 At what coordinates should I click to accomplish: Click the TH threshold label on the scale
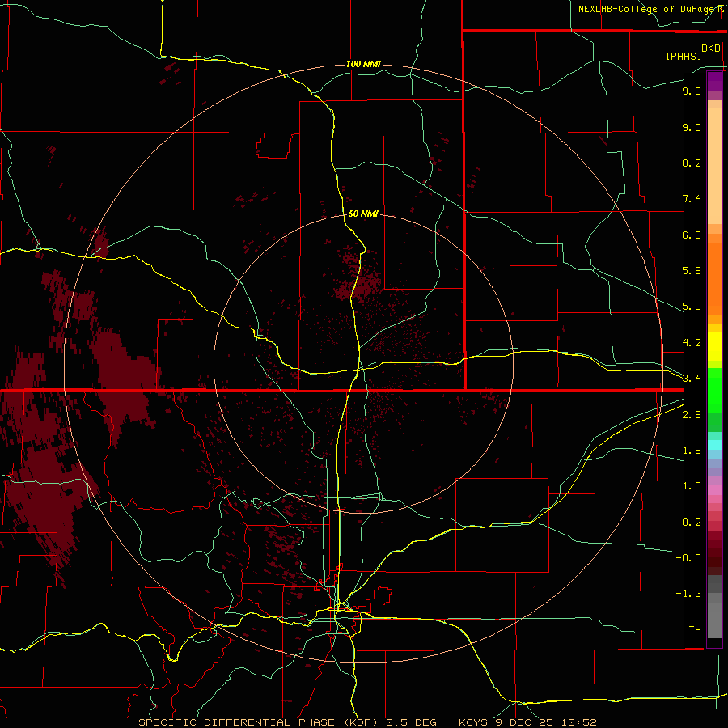[695, 630]
